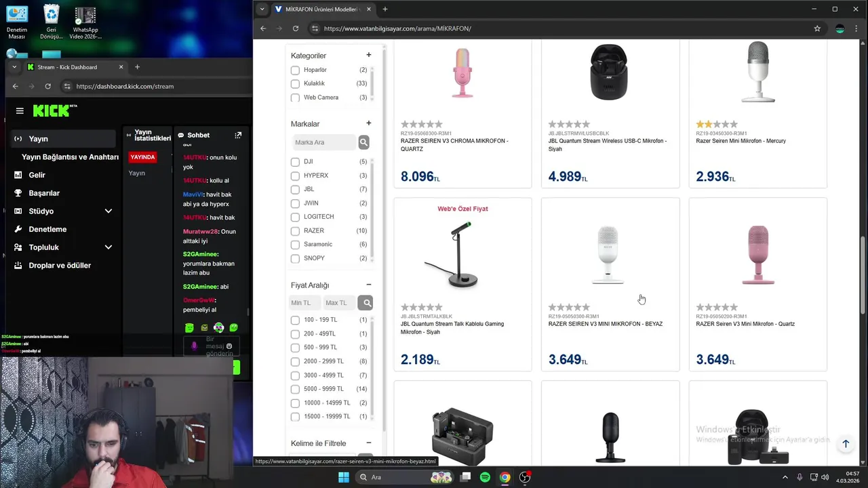Click the Denetleme wrench icon
Image resolution: width=868 pixels, height=488 pixels.
18,229
